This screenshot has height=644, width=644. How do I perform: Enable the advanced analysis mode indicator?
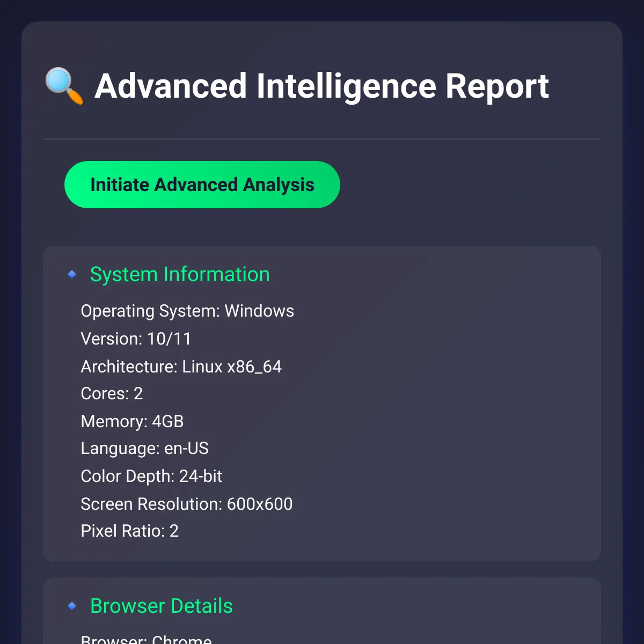pos(202,185)
